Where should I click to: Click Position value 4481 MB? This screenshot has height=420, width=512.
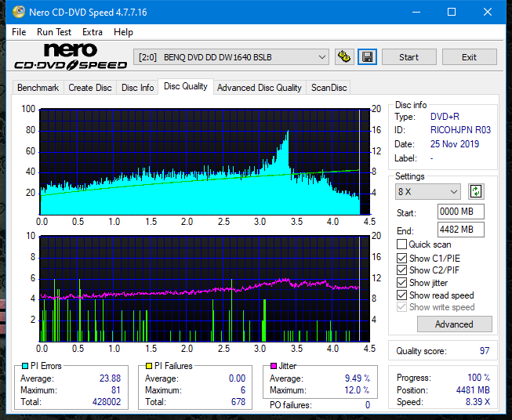[x=473, y=390]
